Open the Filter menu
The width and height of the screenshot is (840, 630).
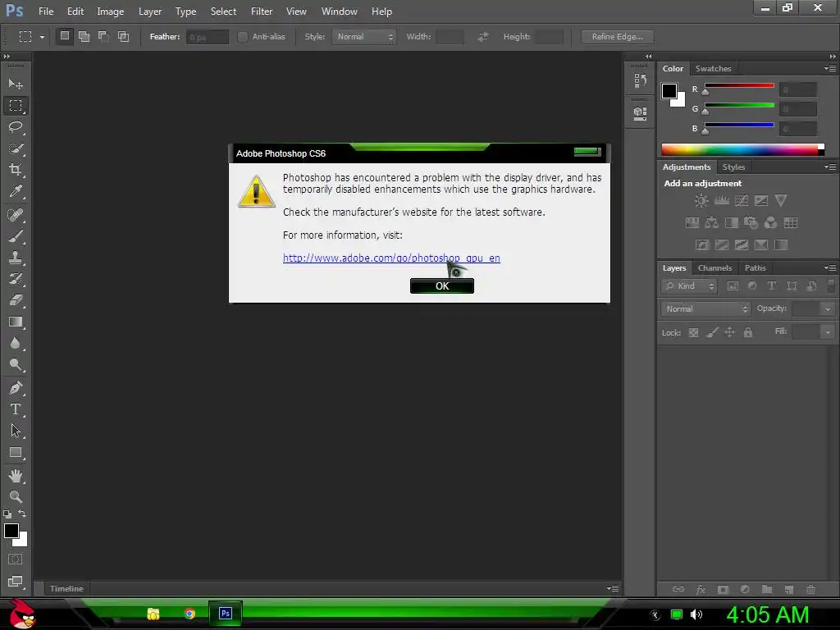pos(262,11)
